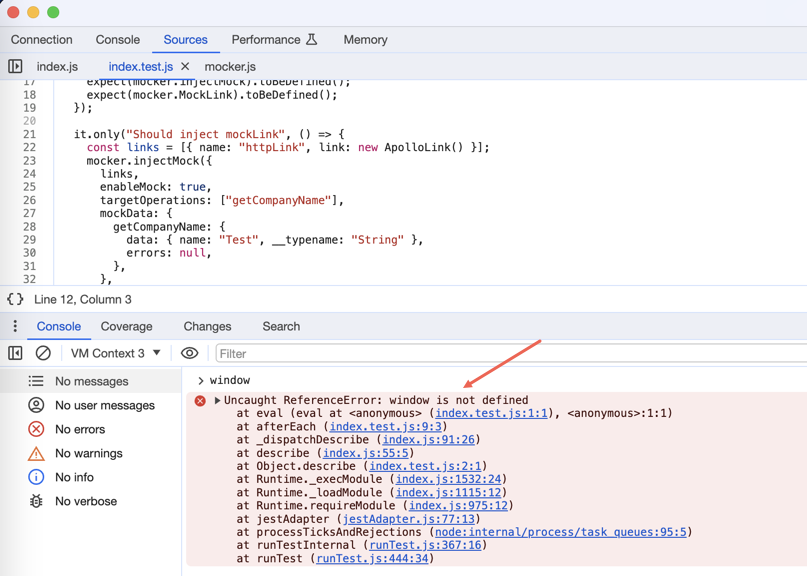Follow the index.js:1115:12 link
This screenshot has width=807, height=576.
click(448, 493)
